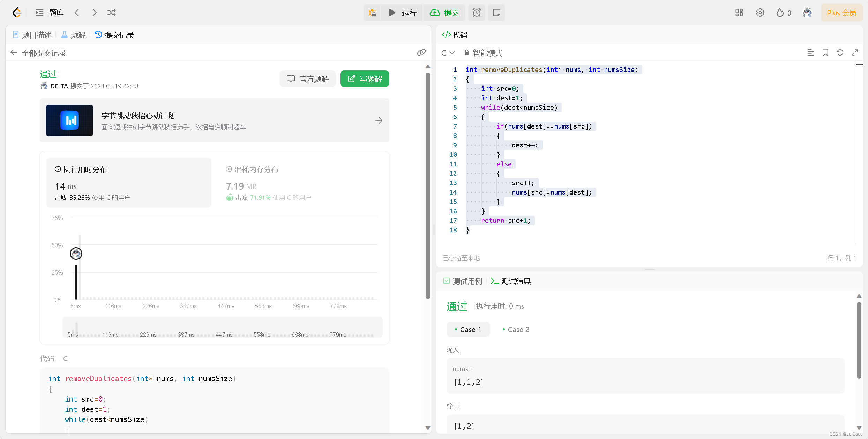Click the avatar marker on the runtime chart
The width and height of the screenshot is (868, 439).
76,253
